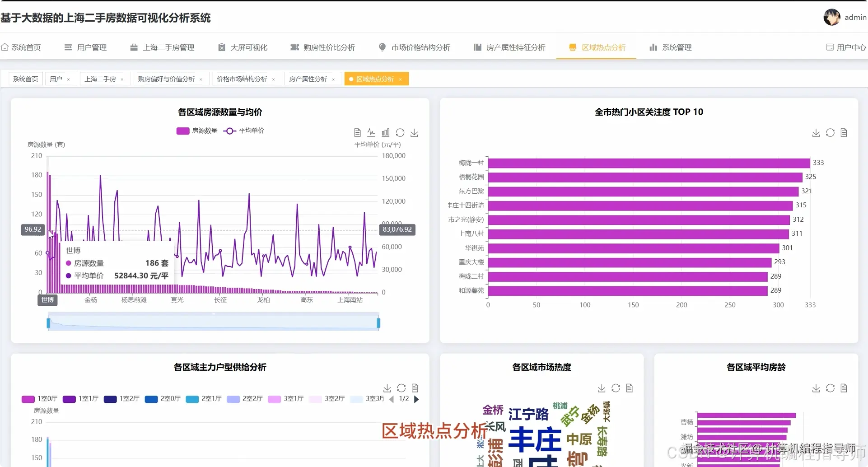Open data view icon in 各区域房源数量与均价 chart
This screenshot has width=868, height=467.
(x=357, y=133)
